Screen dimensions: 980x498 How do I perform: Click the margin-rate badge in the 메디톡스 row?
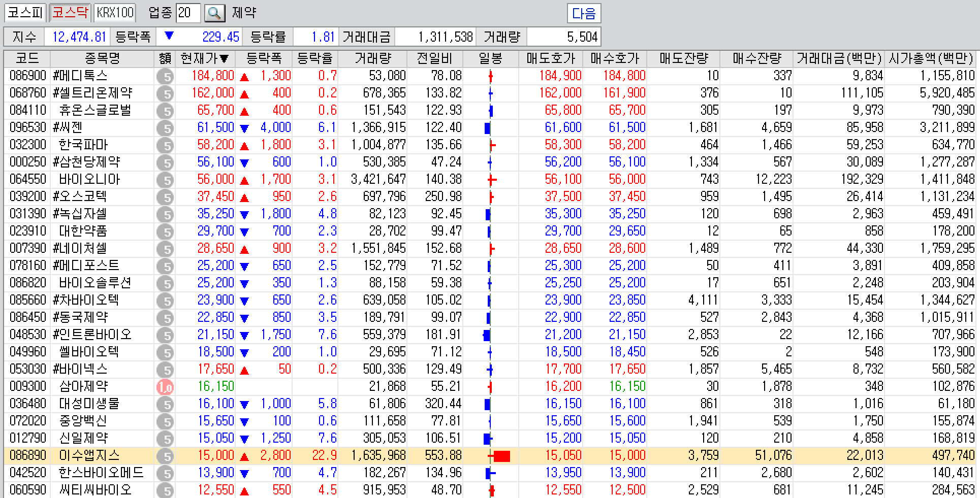point(165,77)
